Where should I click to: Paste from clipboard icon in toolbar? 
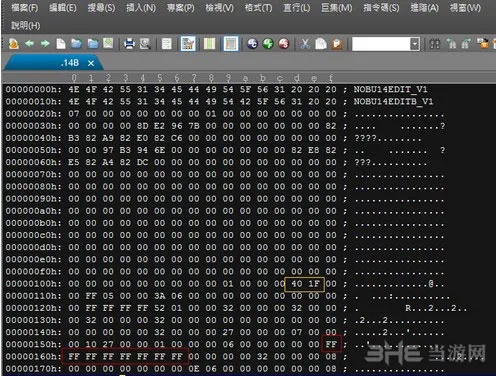[x=337, y=44]
